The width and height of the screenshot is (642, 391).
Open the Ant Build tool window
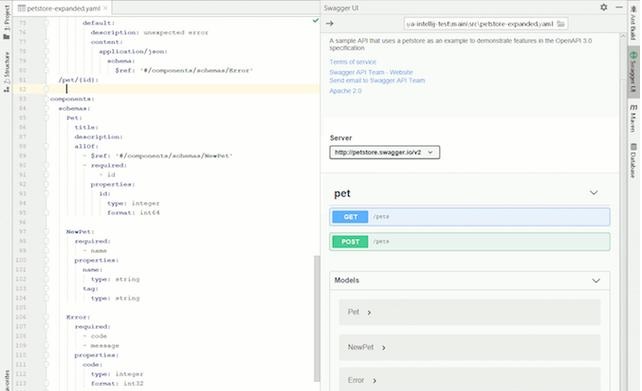633,22
